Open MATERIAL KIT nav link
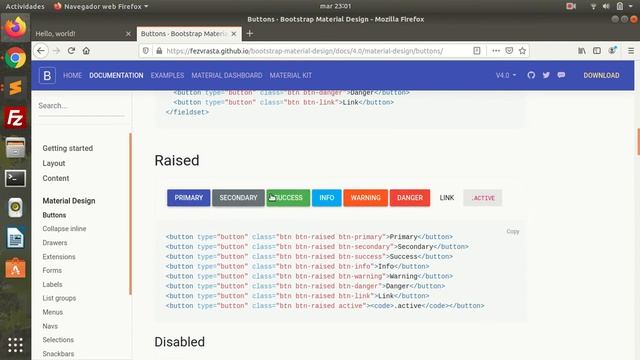Image resolution: width=640 pixels, height=360 pixels. pyautogui.click(x=291, y=76)
